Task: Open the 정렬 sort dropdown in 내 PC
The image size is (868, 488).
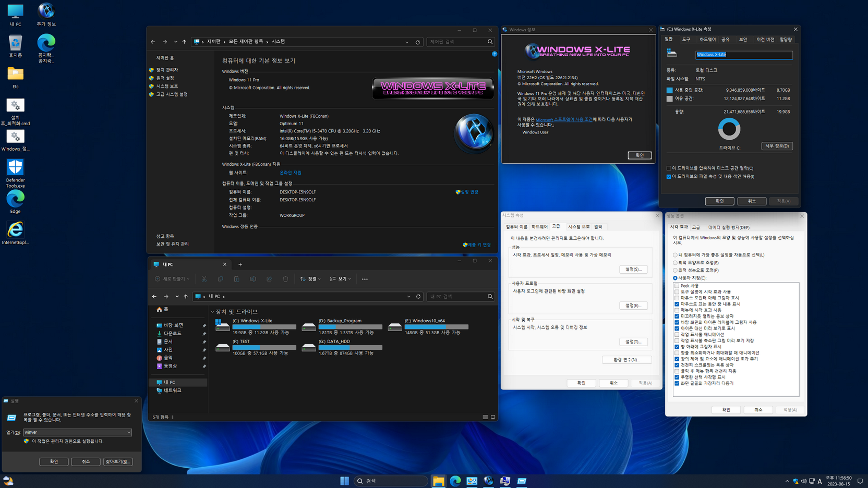Action: point(310,279)
